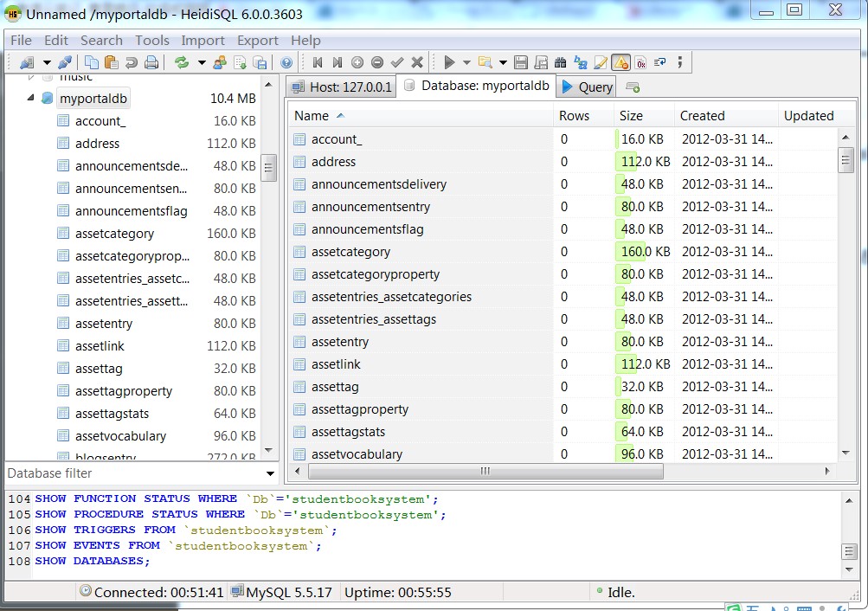Toggle stop on errors warning button
Screen dimensions: 868x611
click(x=620, y=62)
